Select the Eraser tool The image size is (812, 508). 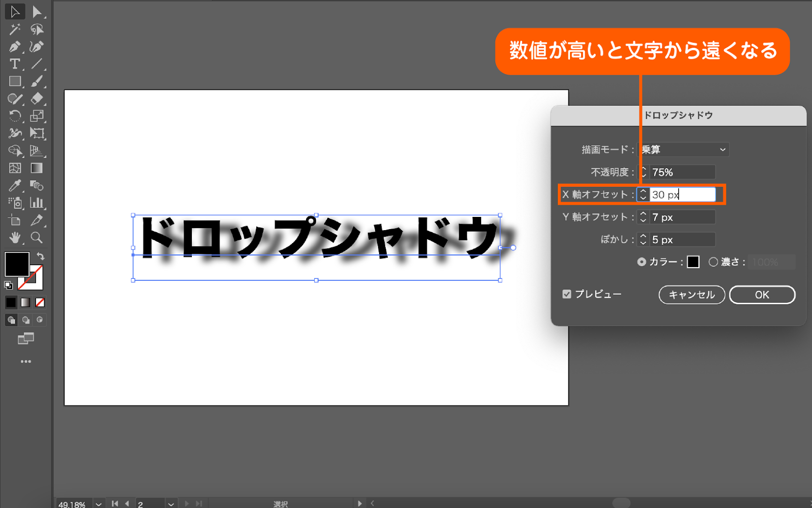pyautogui.click(x=37, y=99)
